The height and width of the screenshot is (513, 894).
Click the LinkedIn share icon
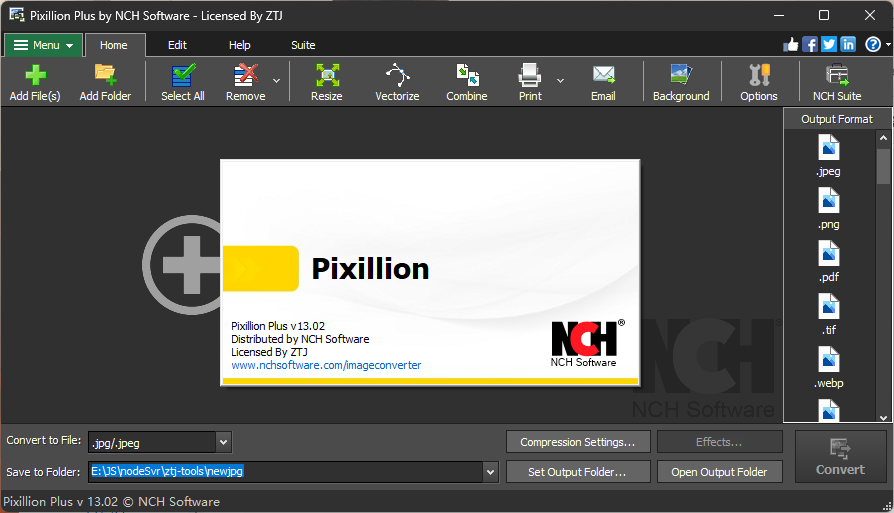coord(848,44)
